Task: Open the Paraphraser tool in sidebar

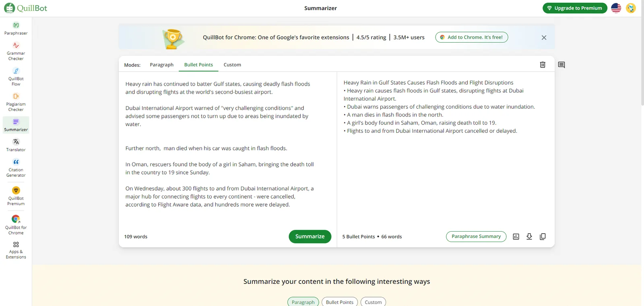Action: pyautogui.click(x=16, y=29)
